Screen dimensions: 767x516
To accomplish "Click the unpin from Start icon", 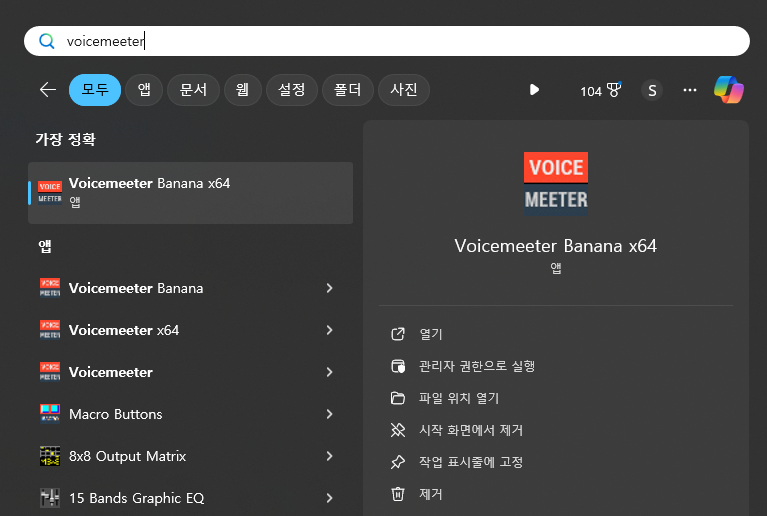I will click(398, 430).
